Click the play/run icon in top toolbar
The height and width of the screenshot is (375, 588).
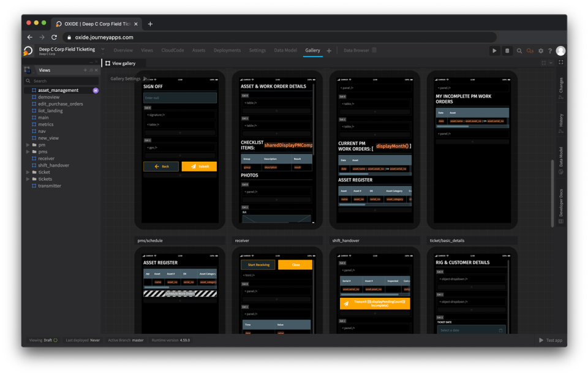[x=494, y=51]
